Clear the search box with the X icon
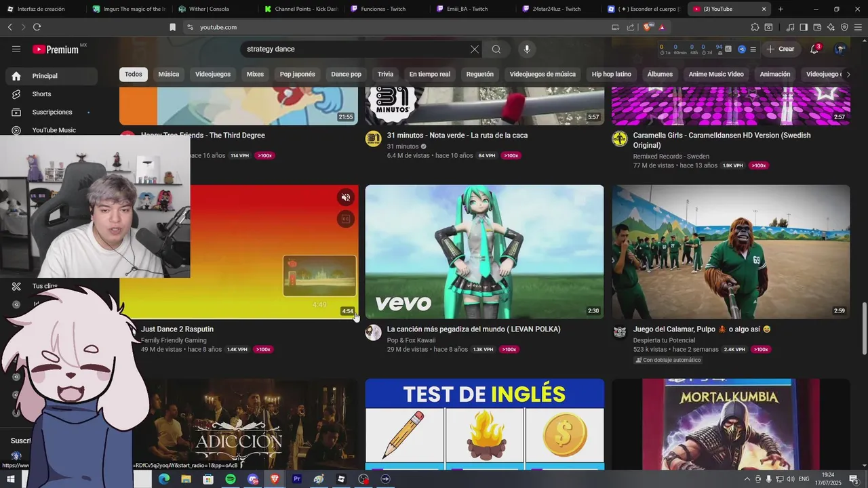Screen dimensions: 868x488 point(475,49)
